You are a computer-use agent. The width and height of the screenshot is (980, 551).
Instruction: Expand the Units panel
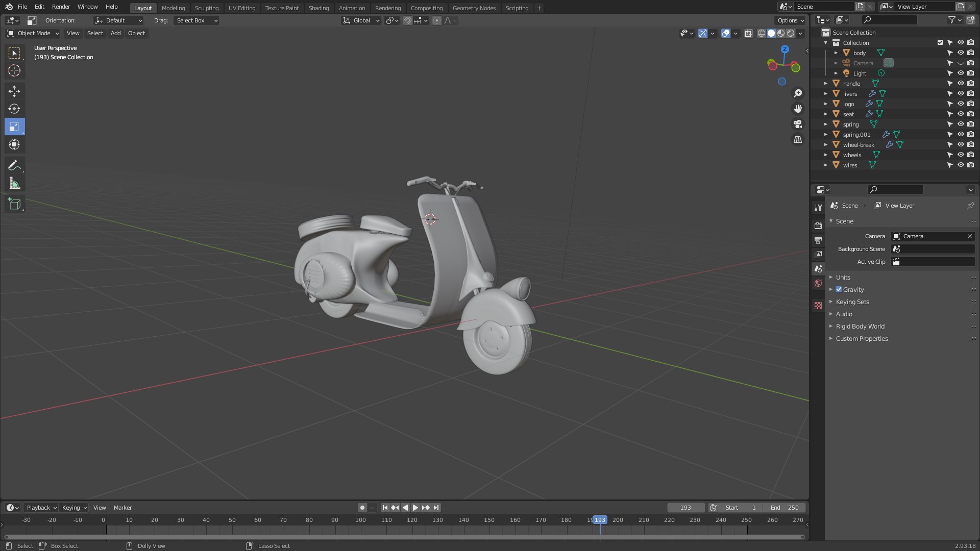pos(843,277)
